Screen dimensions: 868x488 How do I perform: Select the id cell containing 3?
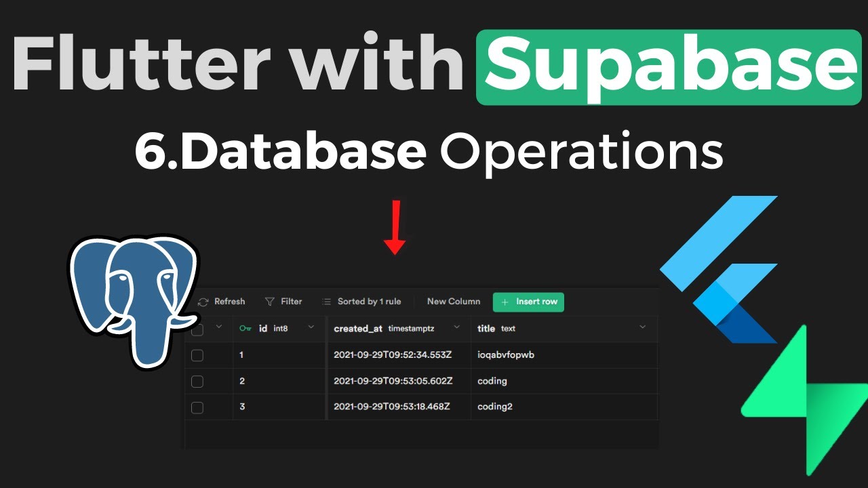279,407
